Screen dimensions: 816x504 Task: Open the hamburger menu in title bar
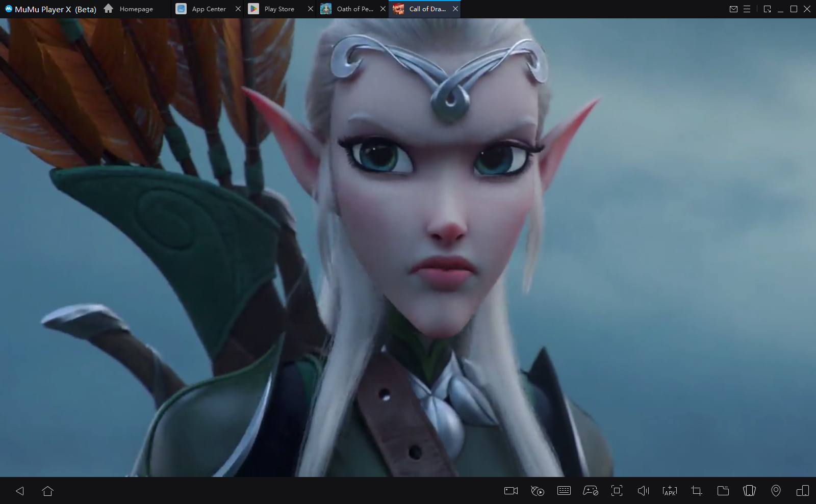747,9
